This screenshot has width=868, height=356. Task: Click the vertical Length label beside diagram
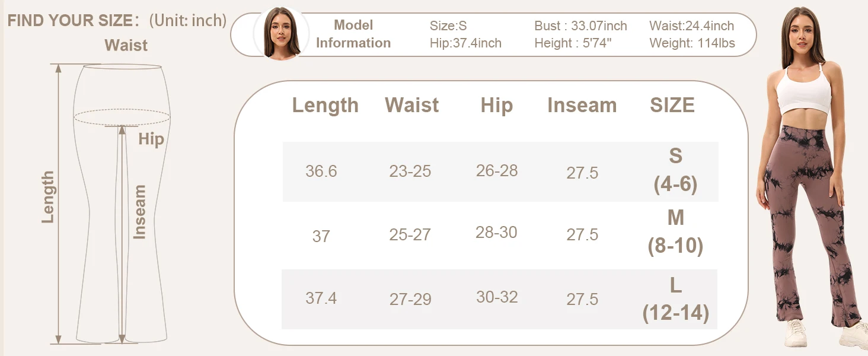tap(48, 197)
